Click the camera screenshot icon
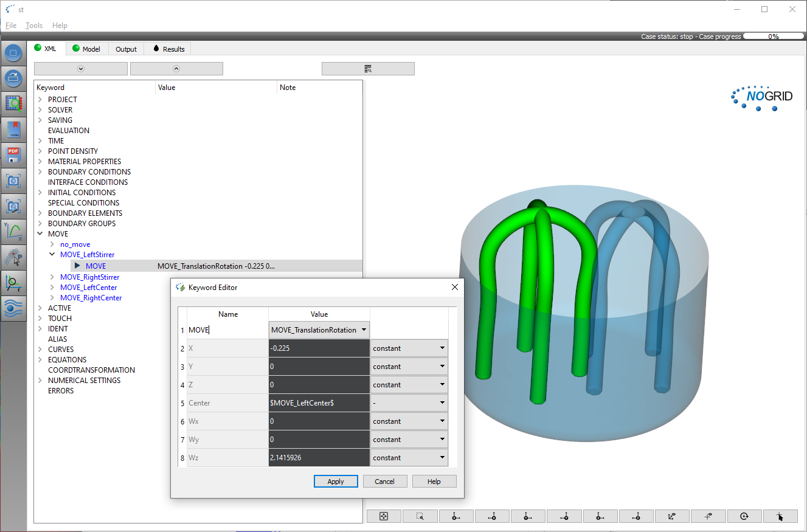 point(13,181)
